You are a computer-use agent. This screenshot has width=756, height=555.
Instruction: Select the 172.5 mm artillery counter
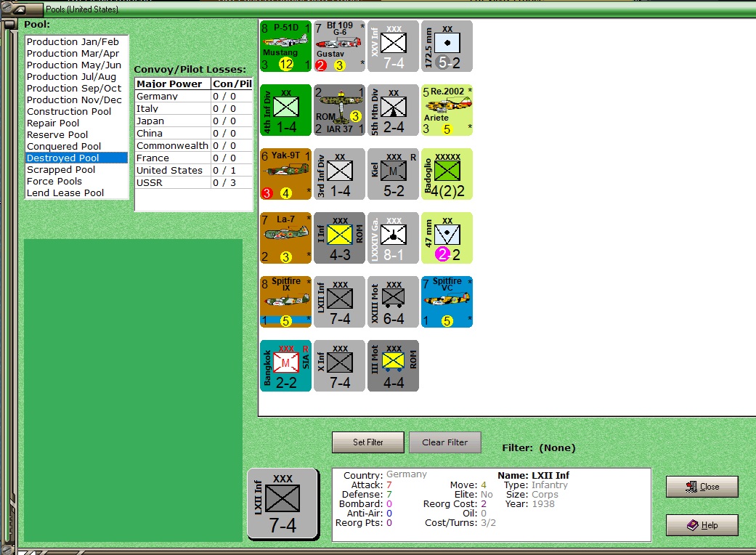(447, 46)
